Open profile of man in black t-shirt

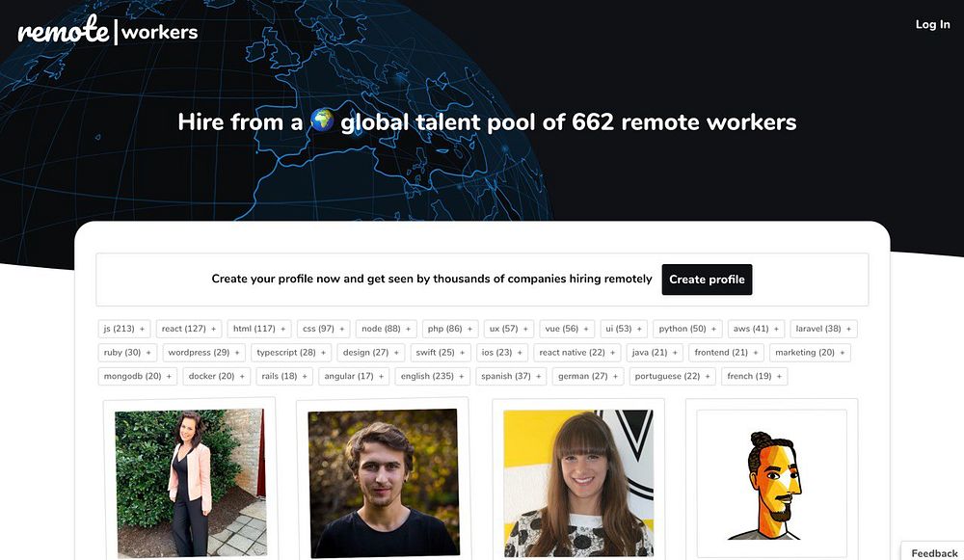tap(384, 483)
